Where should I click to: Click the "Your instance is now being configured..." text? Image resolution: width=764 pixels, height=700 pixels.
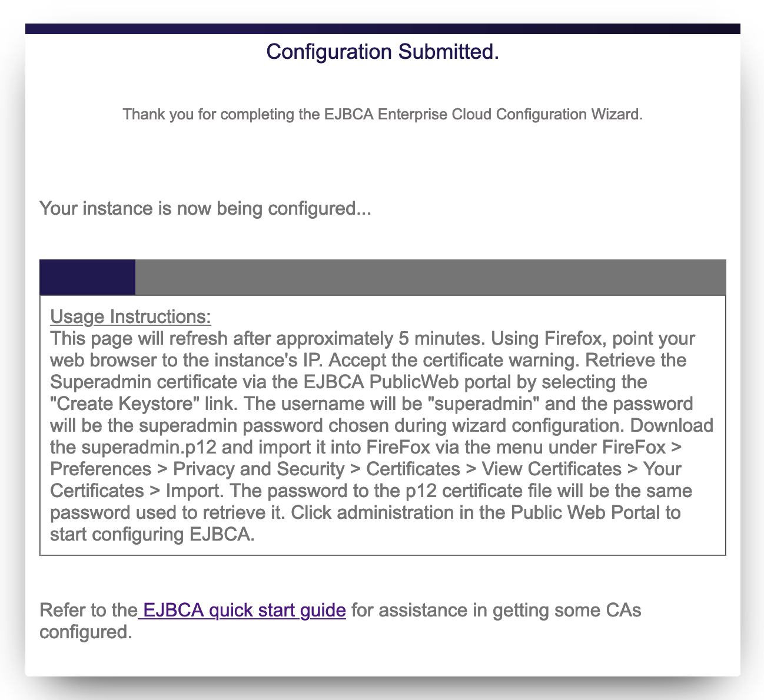coord(205,208)
